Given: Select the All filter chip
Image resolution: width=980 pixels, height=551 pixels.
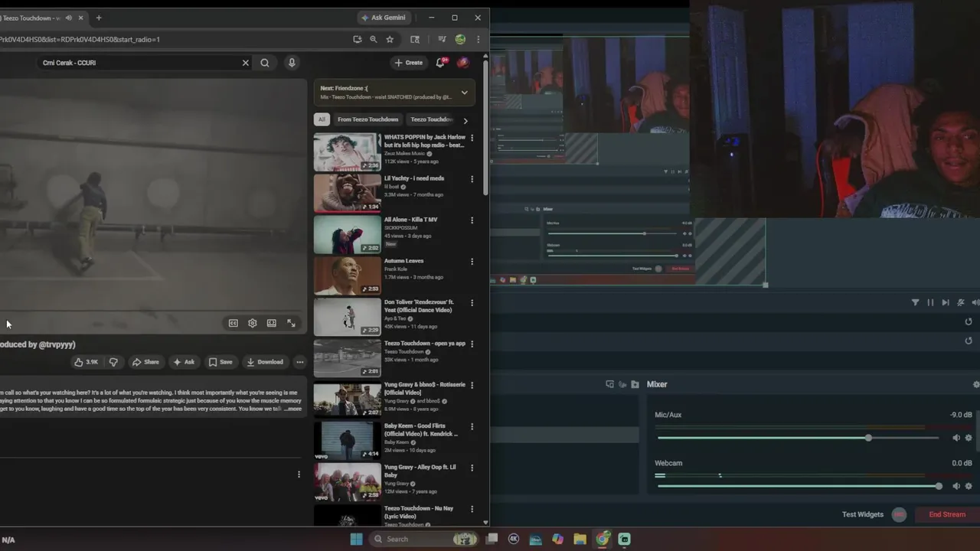Looking at the screenshot, I should tap(322, 119).
